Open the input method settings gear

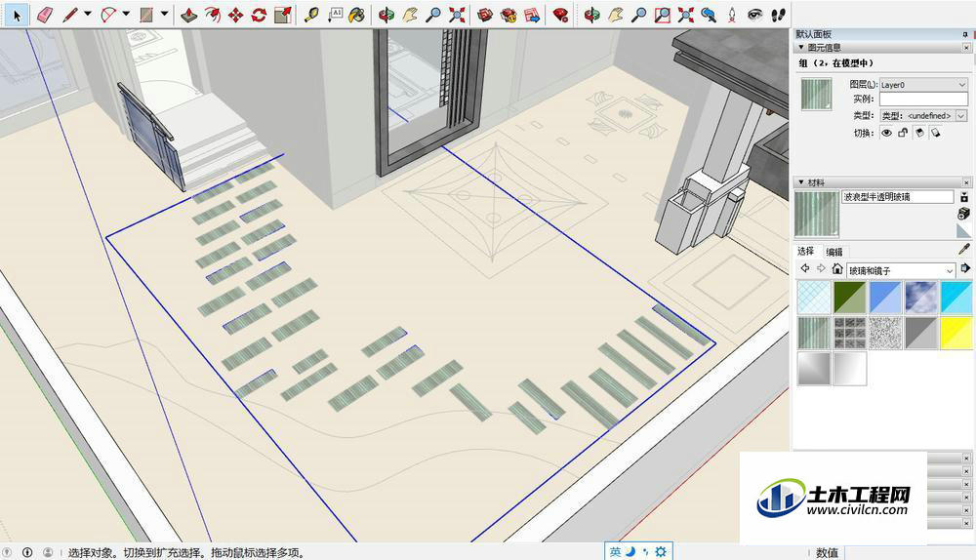(661, 552)
